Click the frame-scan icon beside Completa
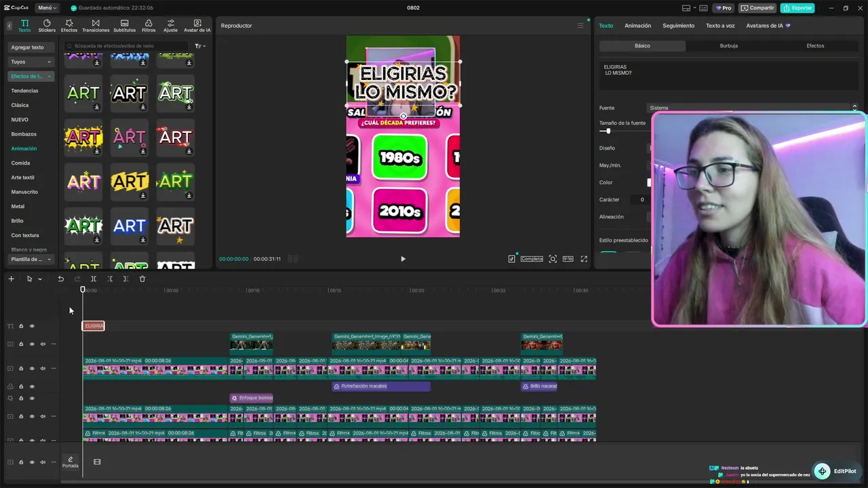Viewport: 868px width, 488px height. tap(553, 259)
